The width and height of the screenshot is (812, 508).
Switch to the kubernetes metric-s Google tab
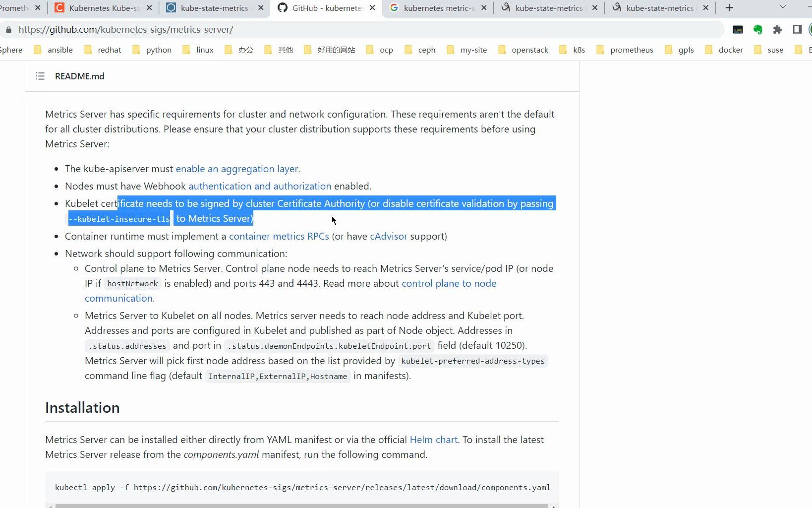(x=438, y=8)
